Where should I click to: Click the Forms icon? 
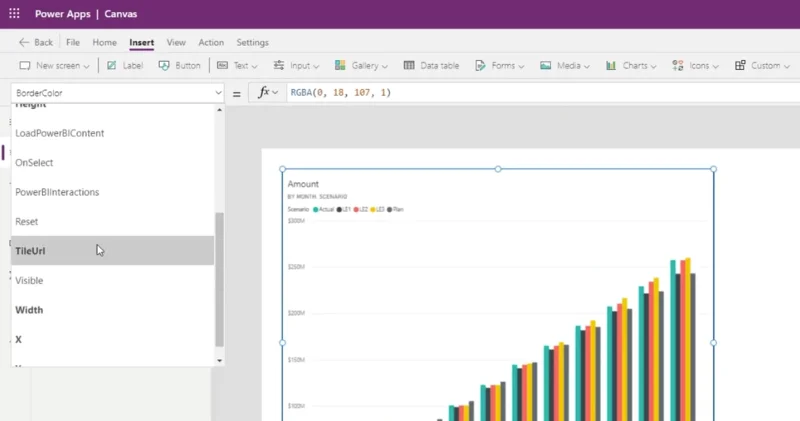(x=480, y=65)
